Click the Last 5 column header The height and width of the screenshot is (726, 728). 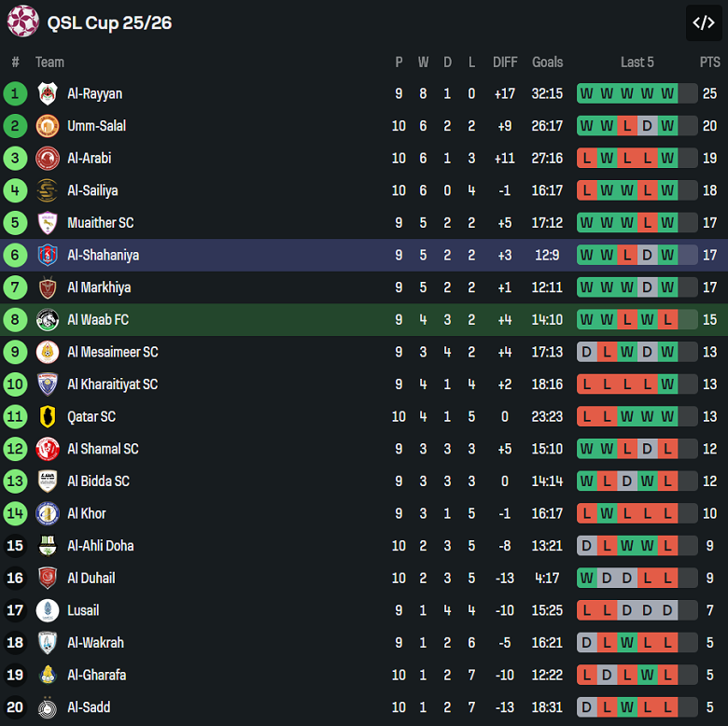pos(637,63)
